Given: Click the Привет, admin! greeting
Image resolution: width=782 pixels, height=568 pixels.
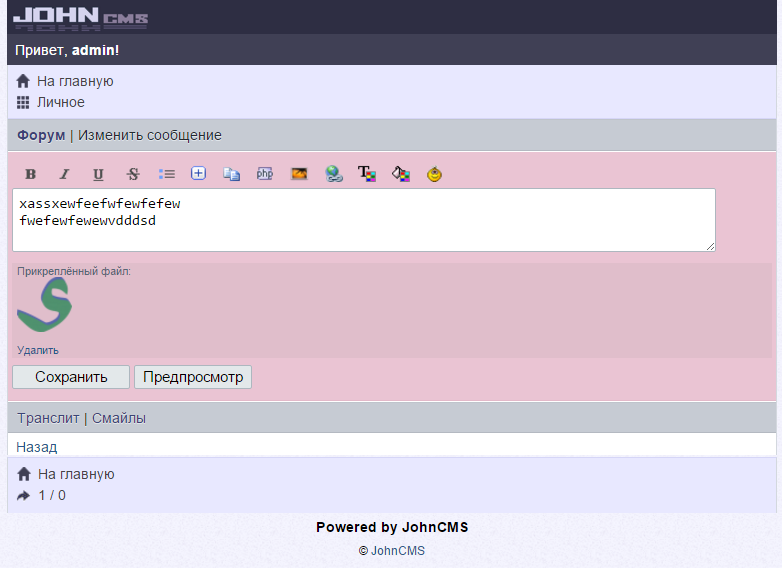Looking at the screenshot, I should coord(67,50).
